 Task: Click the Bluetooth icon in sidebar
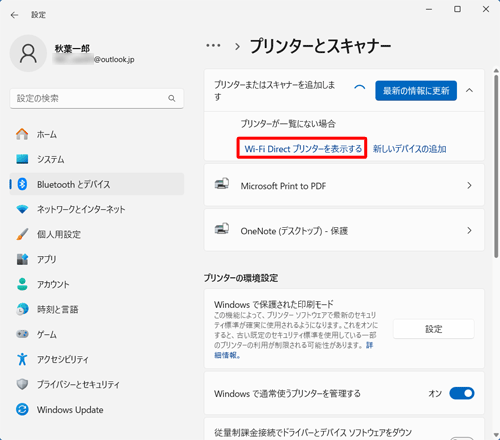click(22, 184)
